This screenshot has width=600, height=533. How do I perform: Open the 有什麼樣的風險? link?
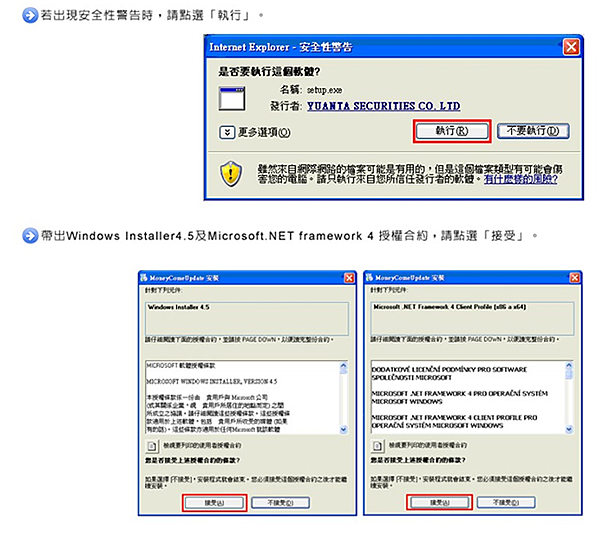click(x=521, y=179)
